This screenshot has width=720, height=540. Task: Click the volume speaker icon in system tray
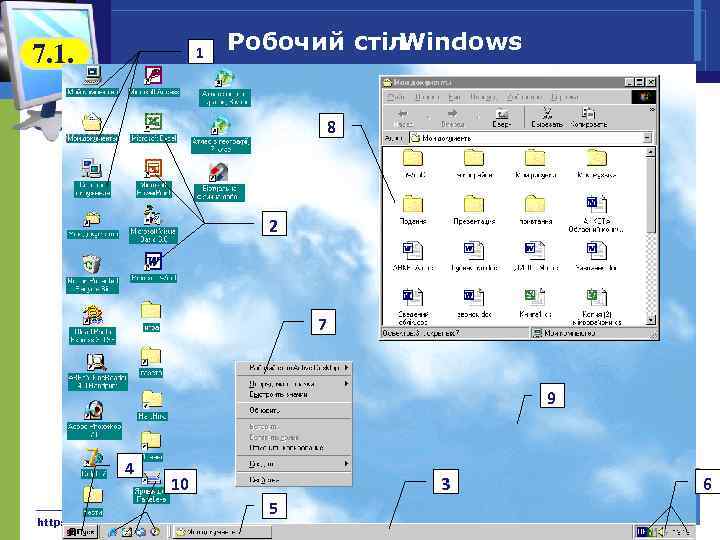[x=661, y=532]
